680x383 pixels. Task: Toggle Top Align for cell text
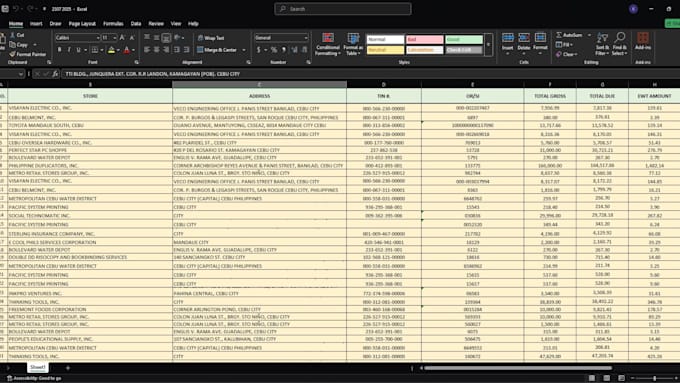point(147,38)
